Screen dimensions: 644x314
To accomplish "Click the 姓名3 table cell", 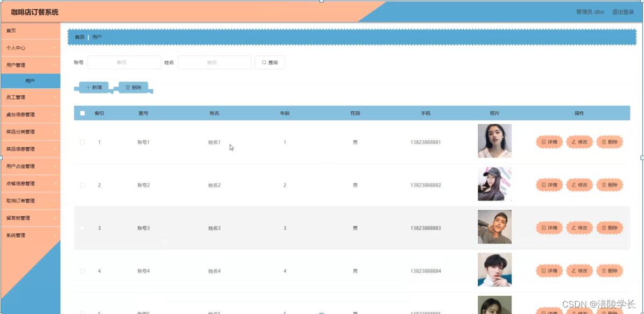I will pos(214,228).
